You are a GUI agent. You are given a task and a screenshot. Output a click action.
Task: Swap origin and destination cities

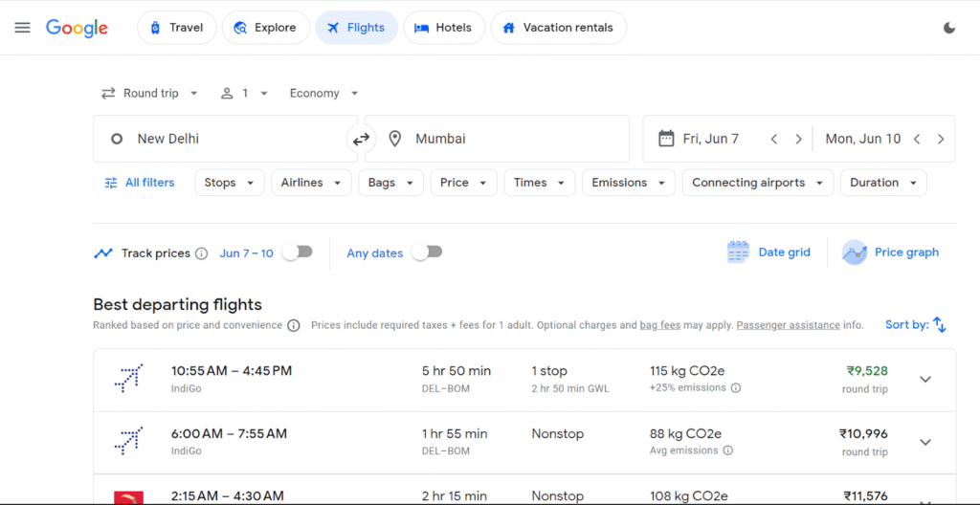(x=361, y=139)
